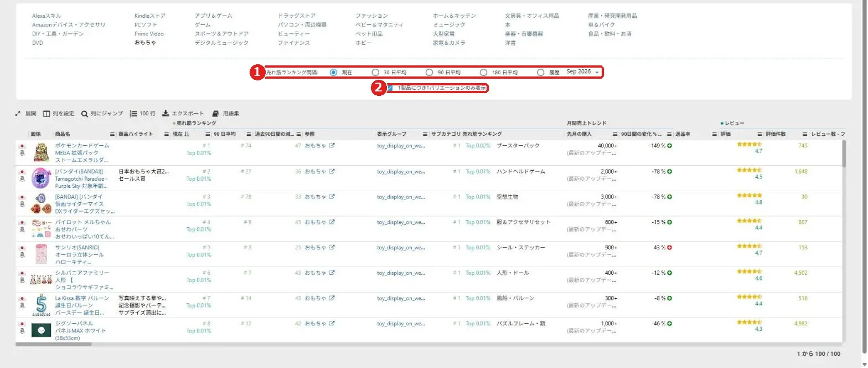Click the 展開 expand toolbar icon

pos(18,114)
